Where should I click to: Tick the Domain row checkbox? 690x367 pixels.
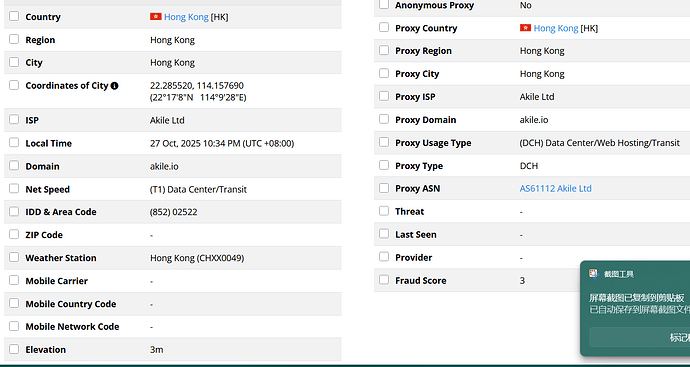click(14, 165)
